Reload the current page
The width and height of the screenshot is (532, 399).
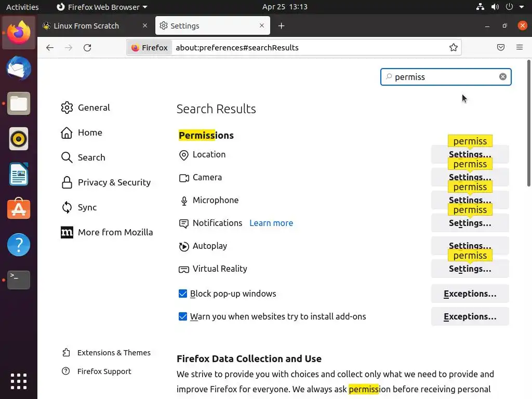point(87,48)
